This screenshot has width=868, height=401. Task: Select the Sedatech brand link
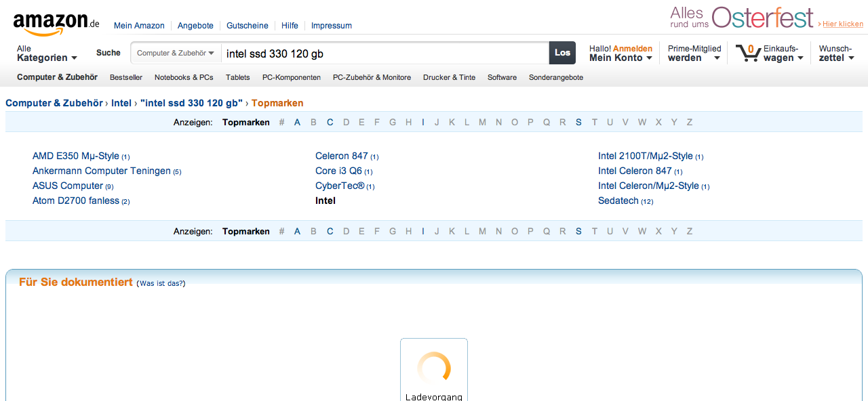tap(618, 200)
